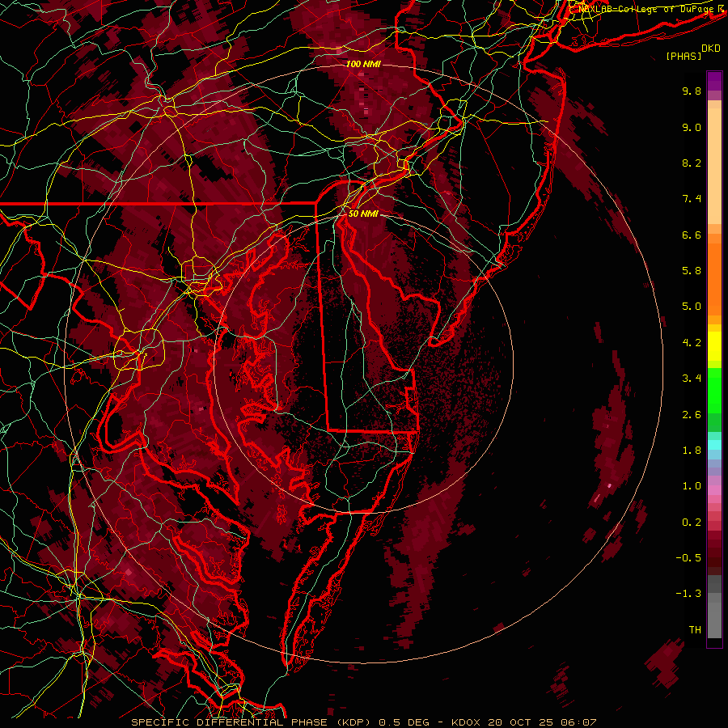Select the 6.6 value on the color scale

tap(692, 235)
